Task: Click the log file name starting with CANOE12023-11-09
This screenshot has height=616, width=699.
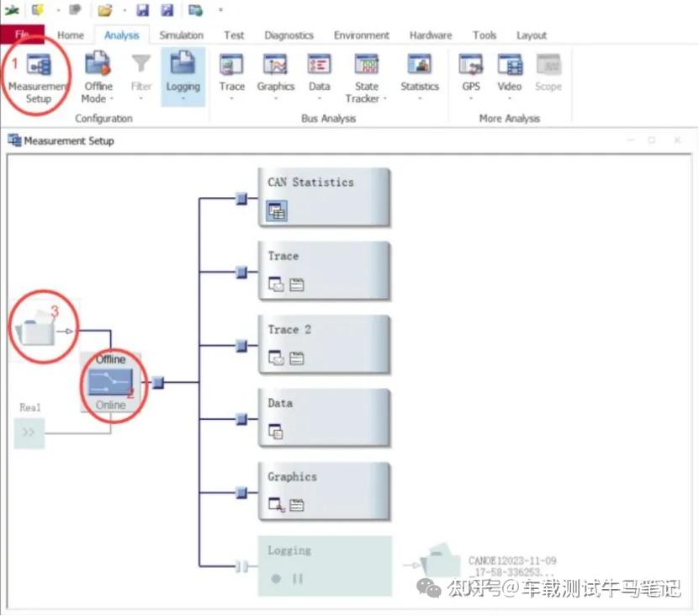Action: pyautogui.click(x=512, y=566)
